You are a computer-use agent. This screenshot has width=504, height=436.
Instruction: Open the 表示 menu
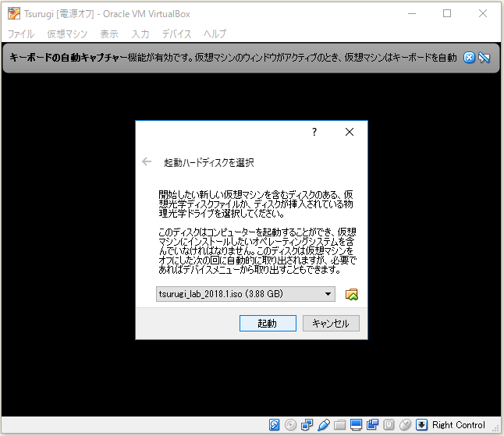109,34
